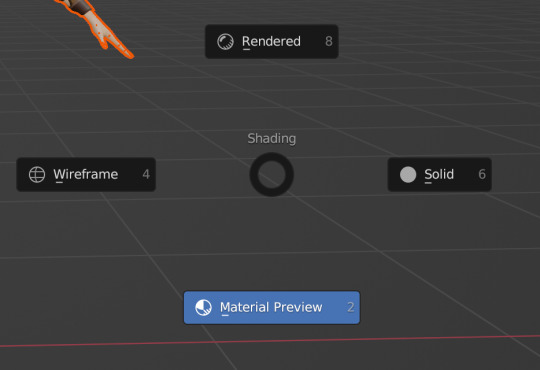Screen dimensions: 540x370
Task: Click the Wireframe globe icon
Action: pos(37,174)
